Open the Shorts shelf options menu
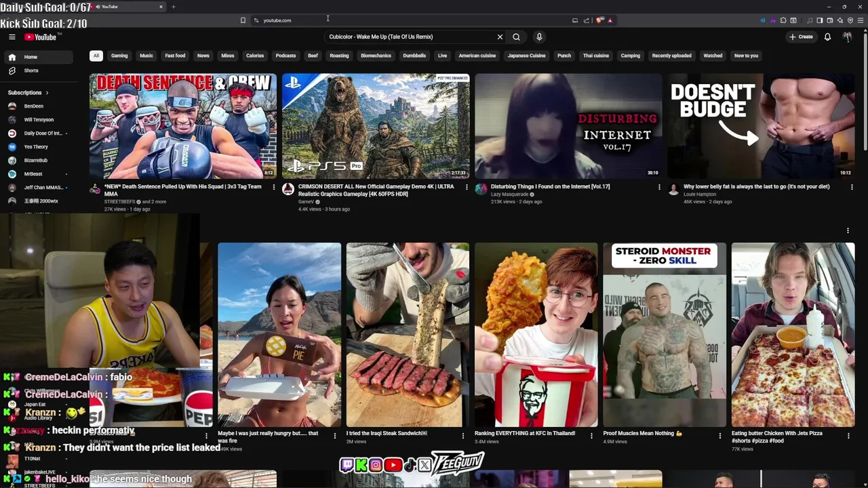The image size is (868, 488). (x=848, y=230)
